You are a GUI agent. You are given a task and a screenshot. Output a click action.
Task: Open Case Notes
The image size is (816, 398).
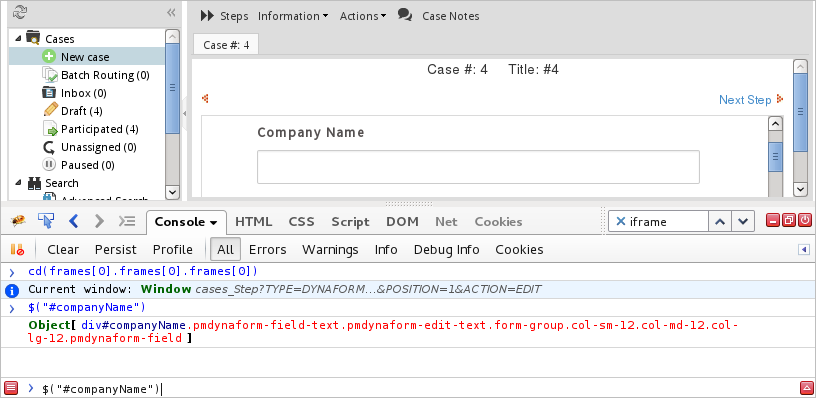tap(450, 16)
